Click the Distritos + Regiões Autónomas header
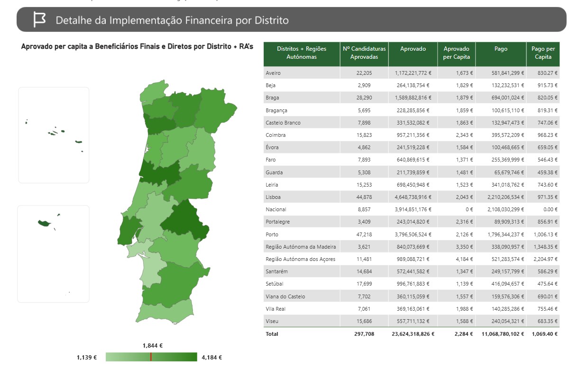 pyautogui.click(x=301, y=53)
